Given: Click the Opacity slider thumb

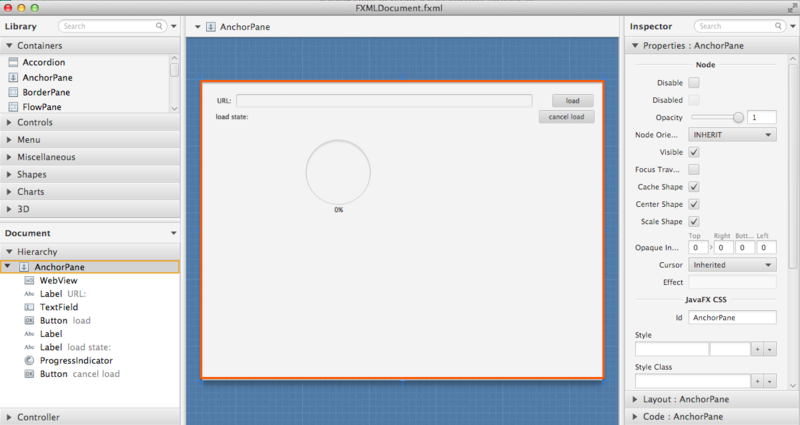Looking at the screenshot, I should pyautogui.click(x=738, y=117).
